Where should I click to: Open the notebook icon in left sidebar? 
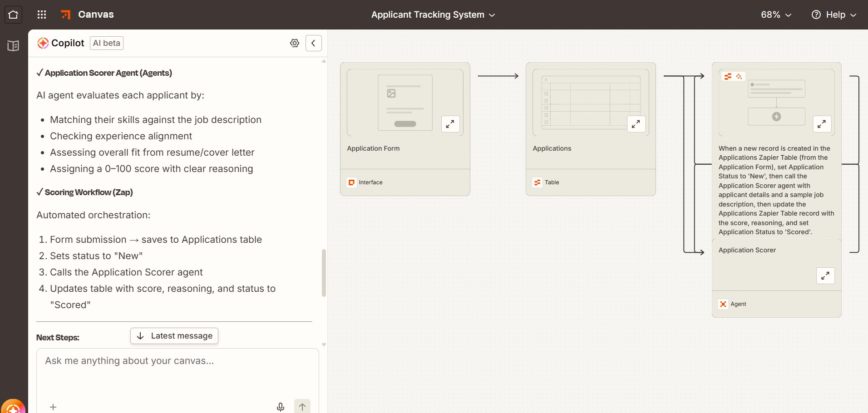(13, 46)
